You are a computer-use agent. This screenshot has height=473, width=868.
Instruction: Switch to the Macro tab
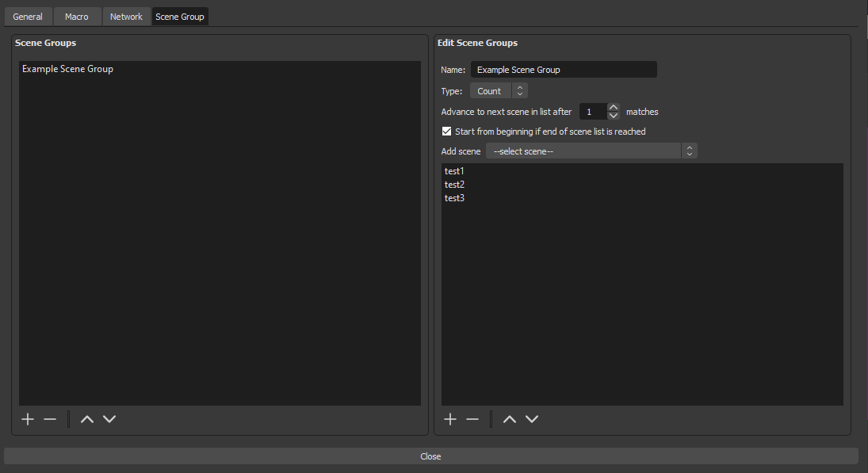pos(77,16)
